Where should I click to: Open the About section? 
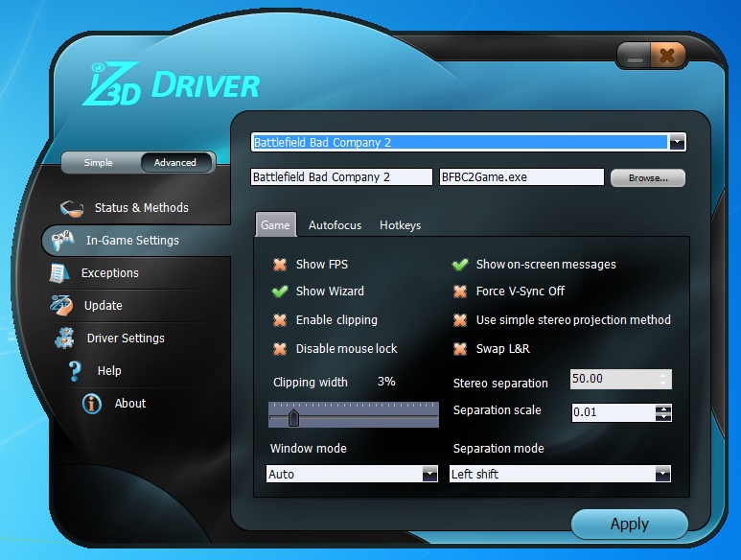point(130,404)
